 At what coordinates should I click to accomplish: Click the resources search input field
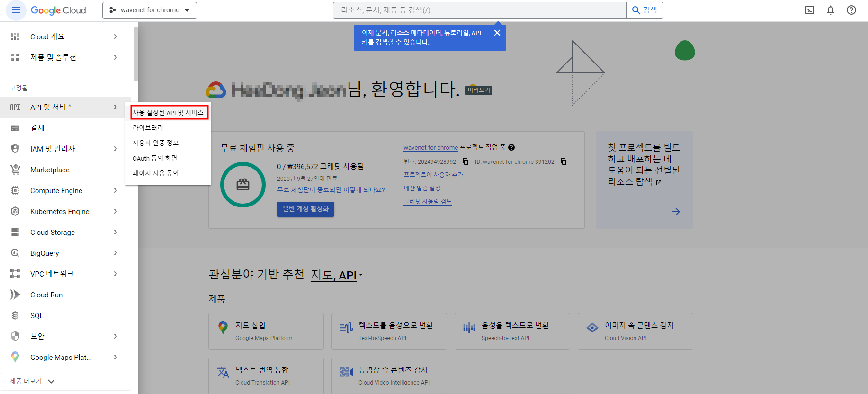480,10
